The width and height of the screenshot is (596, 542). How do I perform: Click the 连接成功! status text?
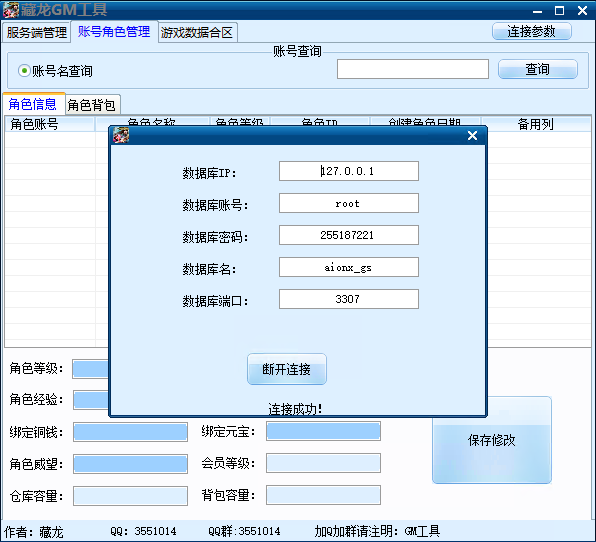point(295,409)
